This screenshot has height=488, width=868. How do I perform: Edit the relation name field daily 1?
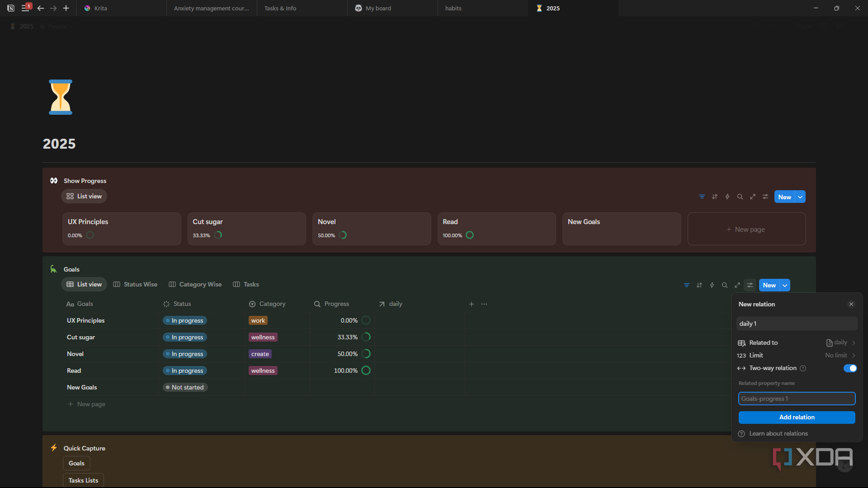tap(797, 324)
